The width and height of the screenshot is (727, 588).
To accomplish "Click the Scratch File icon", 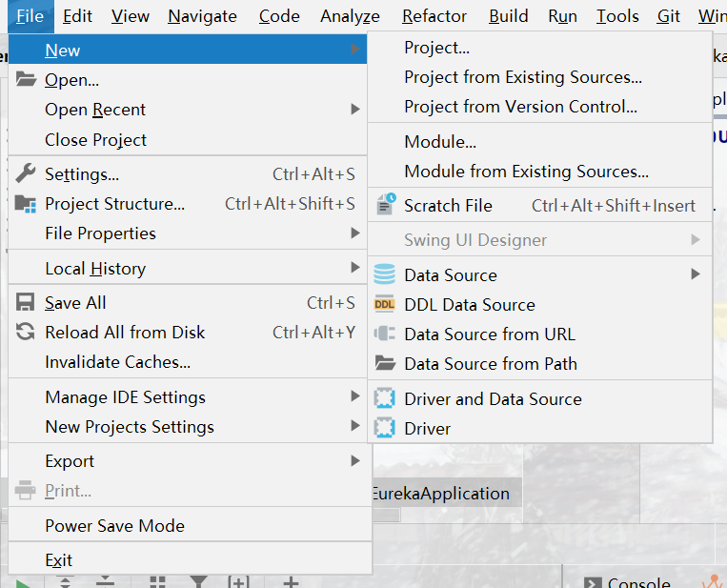I will [385, 205].
